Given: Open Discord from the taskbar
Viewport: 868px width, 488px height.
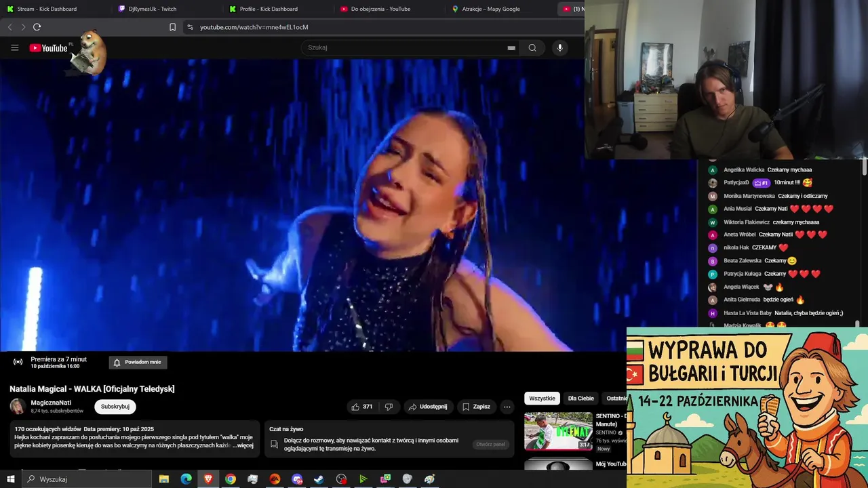Looking at the screenshot, I should tap(297, 479).
